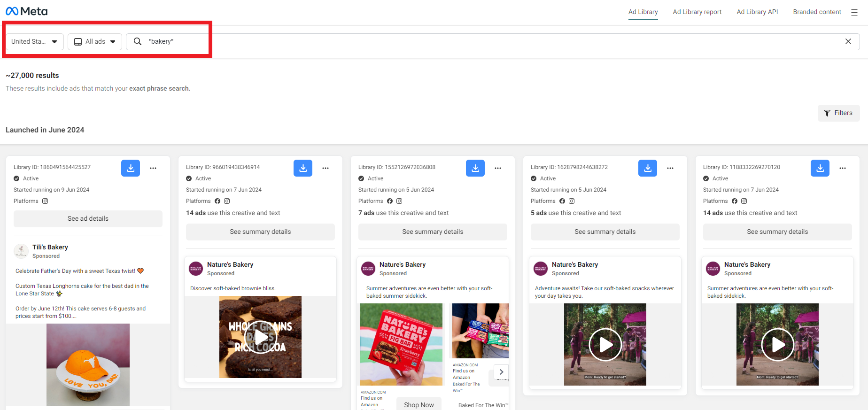Click Shop Now on fig bar ad
This screenshot has height=410, width=868.
(419, 405)
